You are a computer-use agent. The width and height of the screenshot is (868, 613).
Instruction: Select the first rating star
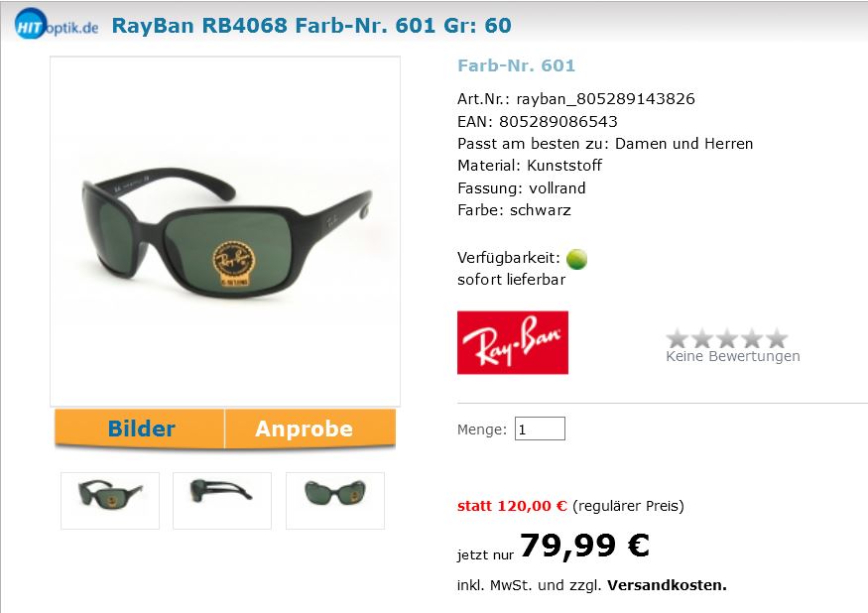pos(677,338)
